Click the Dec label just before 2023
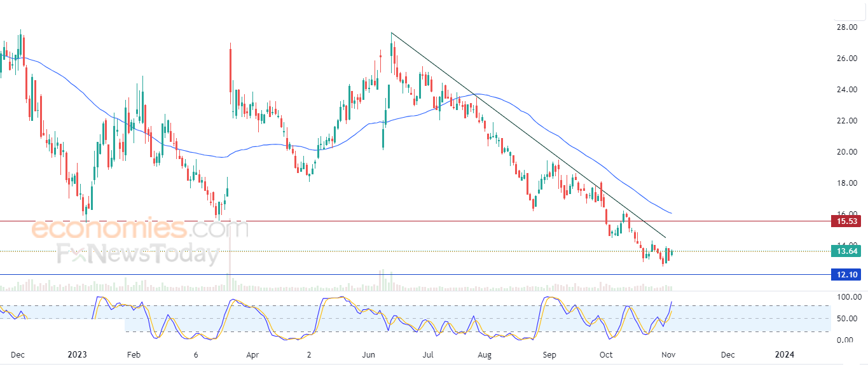 [18, 354]
